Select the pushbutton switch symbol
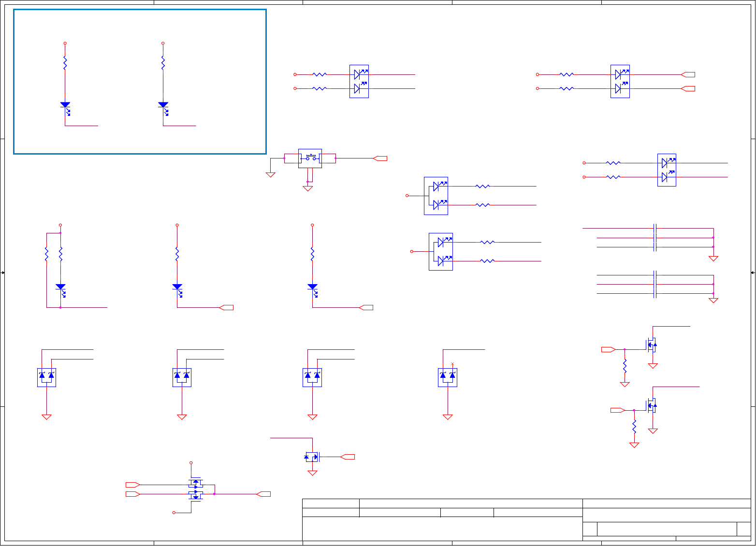 point(310,158)
